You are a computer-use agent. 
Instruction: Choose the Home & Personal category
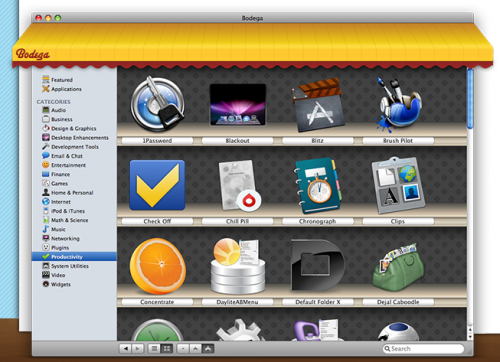click(68, 192)
